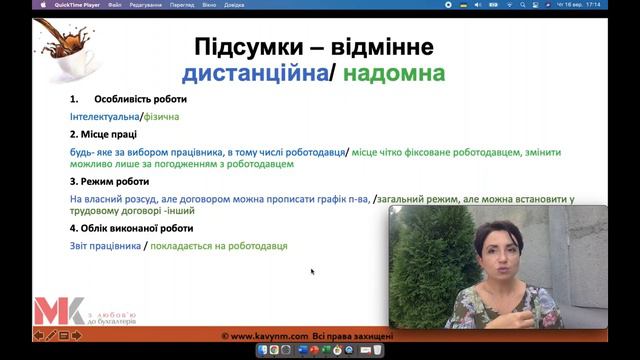Click text 'покладається на роботодавця'
640x360 pixels.
tap(219, 246)
